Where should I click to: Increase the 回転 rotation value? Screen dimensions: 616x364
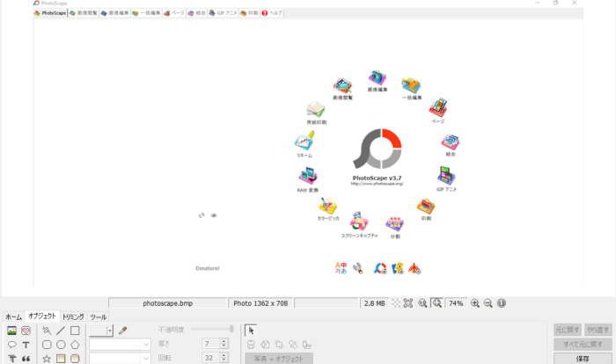(x=224, y=355)
